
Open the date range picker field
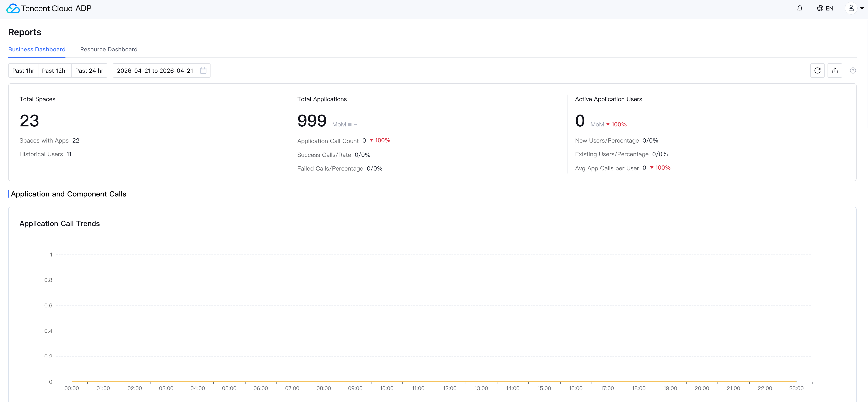pos(155,70)
